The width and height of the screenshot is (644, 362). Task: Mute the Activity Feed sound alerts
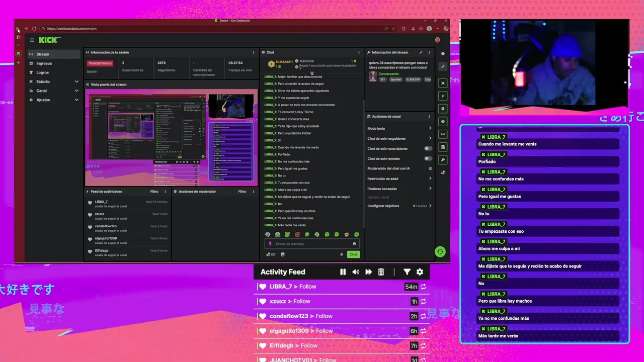click(x=356, y=272)
